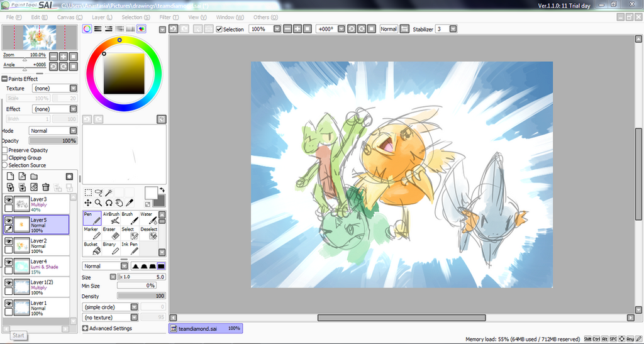The image size is (644, 344).
Task: Open the brush blend mode Normal dropdown
Action: [x=106, y=266]
